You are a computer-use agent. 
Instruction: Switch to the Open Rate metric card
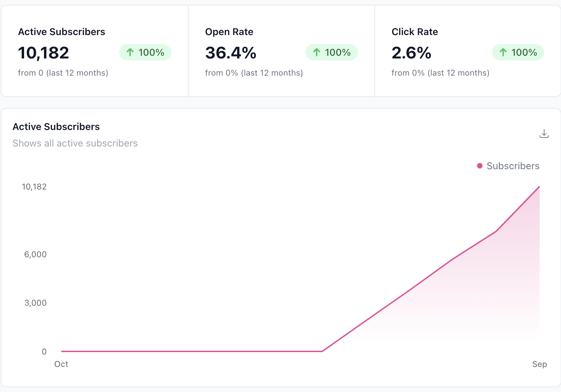[x=281, y=51]
